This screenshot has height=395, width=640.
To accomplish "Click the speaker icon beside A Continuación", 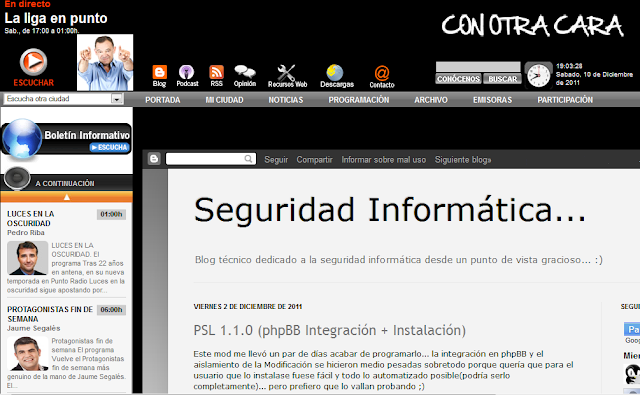I will [17, 178].
